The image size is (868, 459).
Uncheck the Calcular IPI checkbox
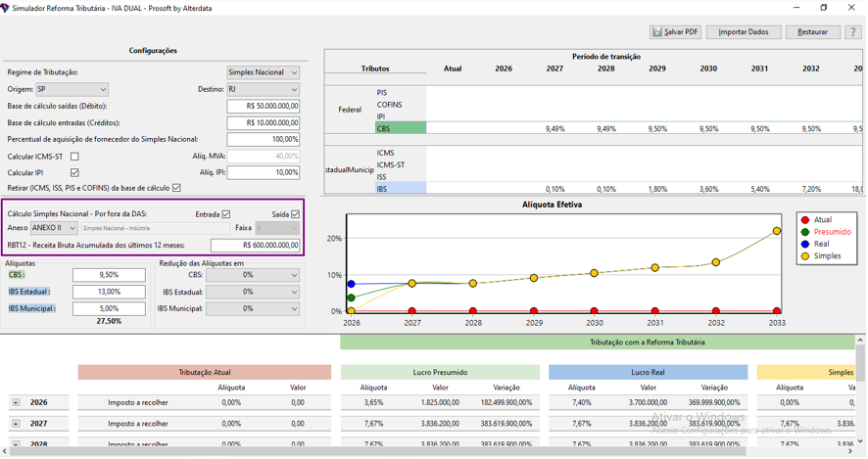tap(74, 173)
